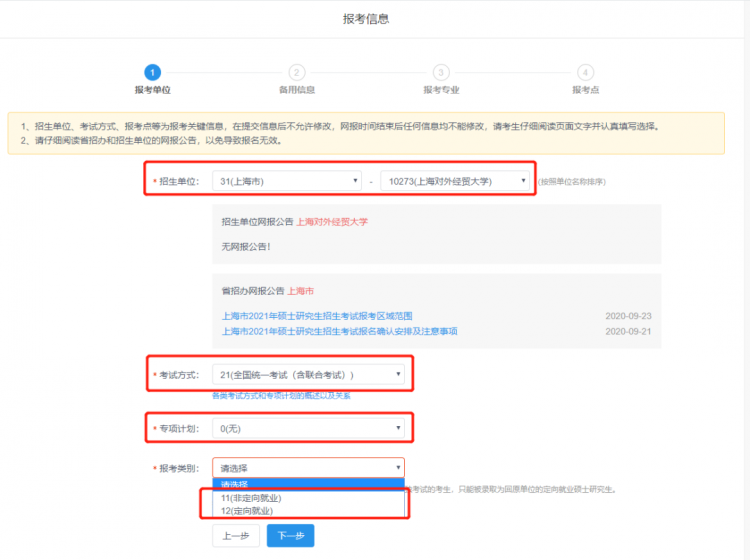The image size is (750, 560).
Task: Click step 4 circle for 报考点
Action: (x=585, y=72)
